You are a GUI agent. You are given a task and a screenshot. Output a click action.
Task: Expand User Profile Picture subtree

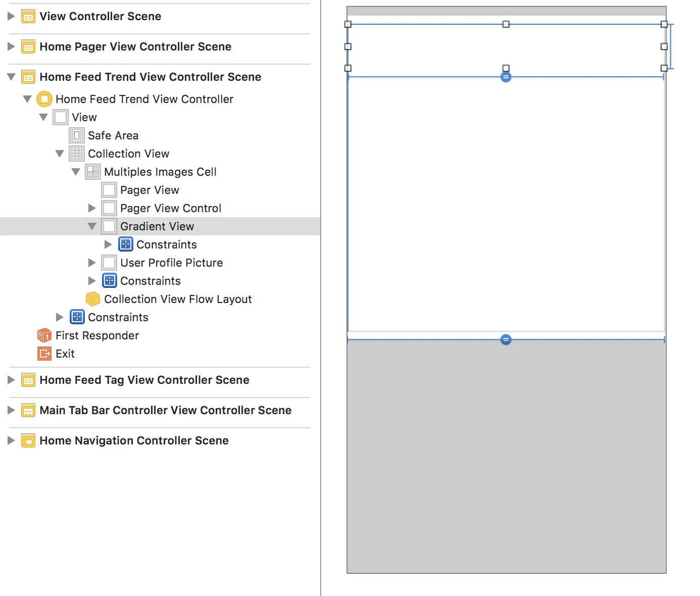[x=92, y=263]
